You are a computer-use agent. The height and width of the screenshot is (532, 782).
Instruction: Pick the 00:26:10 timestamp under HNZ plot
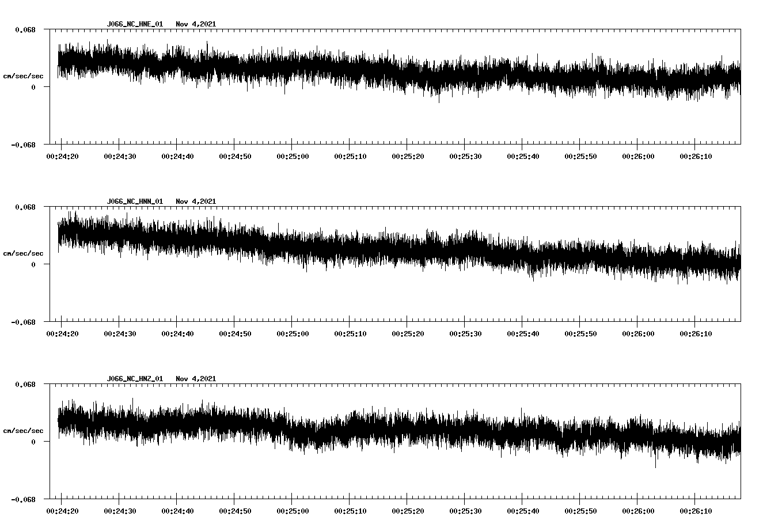(x=696, y=511)
